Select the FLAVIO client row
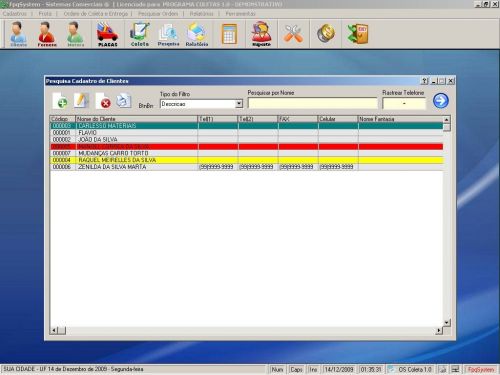500x375 pixels. point(246,133)
